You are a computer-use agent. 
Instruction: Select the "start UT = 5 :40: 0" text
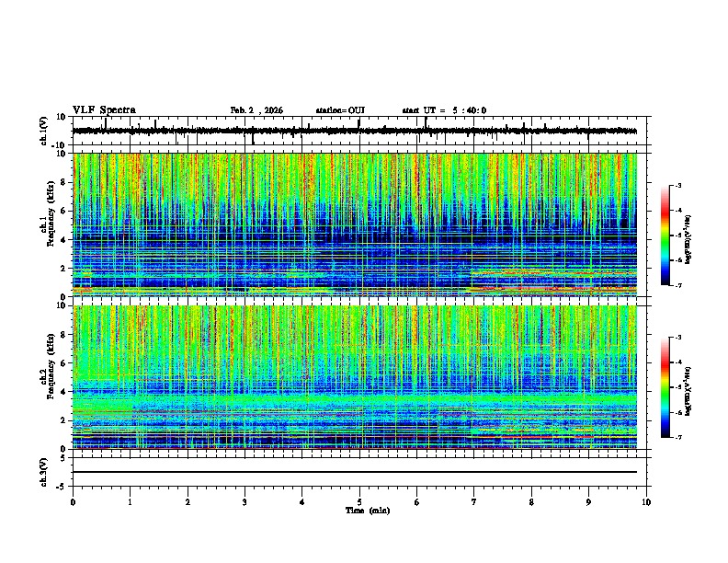[x=444, y=110]
